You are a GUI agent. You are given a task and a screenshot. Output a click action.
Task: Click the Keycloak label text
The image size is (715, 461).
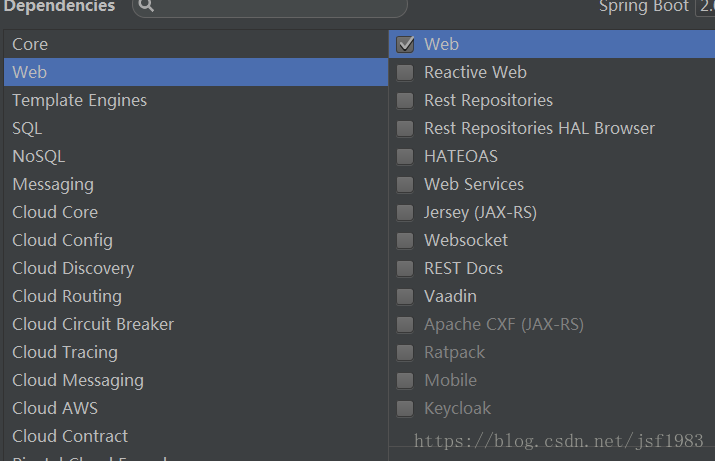457,409
